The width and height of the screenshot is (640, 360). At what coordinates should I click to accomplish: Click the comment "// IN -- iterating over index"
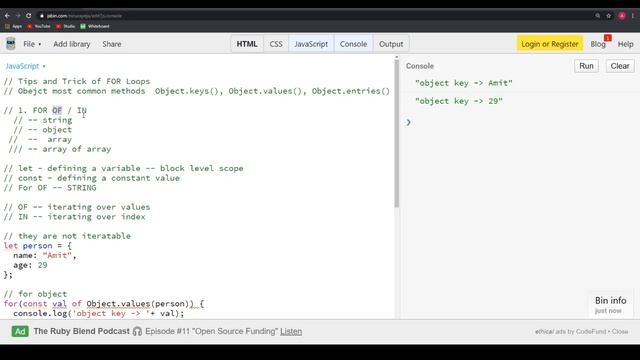tap(74, 217)
